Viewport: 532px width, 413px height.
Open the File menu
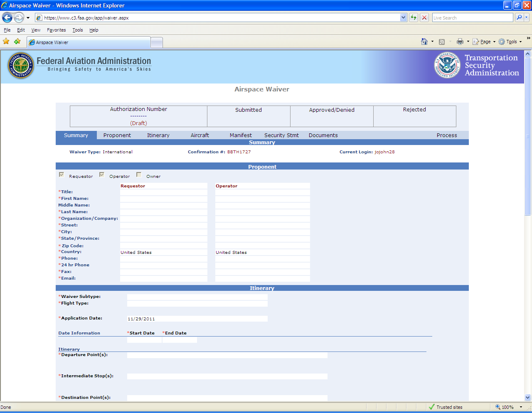(7, 30)
